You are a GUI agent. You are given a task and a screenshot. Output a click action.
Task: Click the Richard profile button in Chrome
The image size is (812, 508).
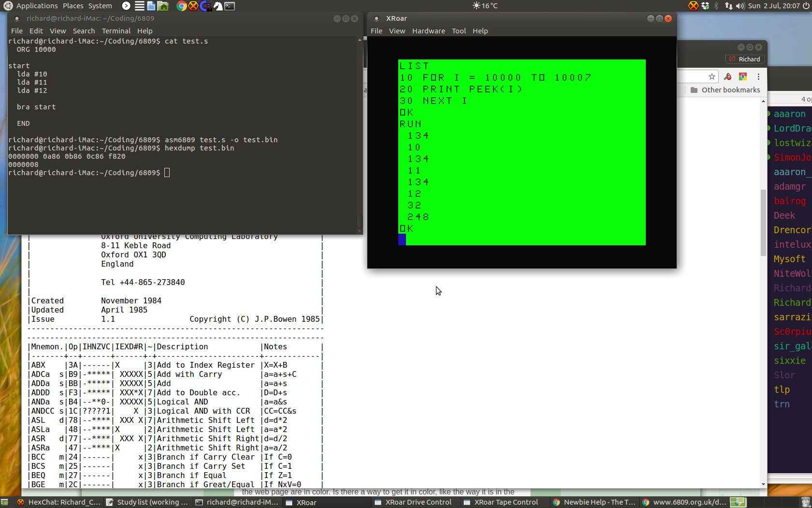click(745, 59)
